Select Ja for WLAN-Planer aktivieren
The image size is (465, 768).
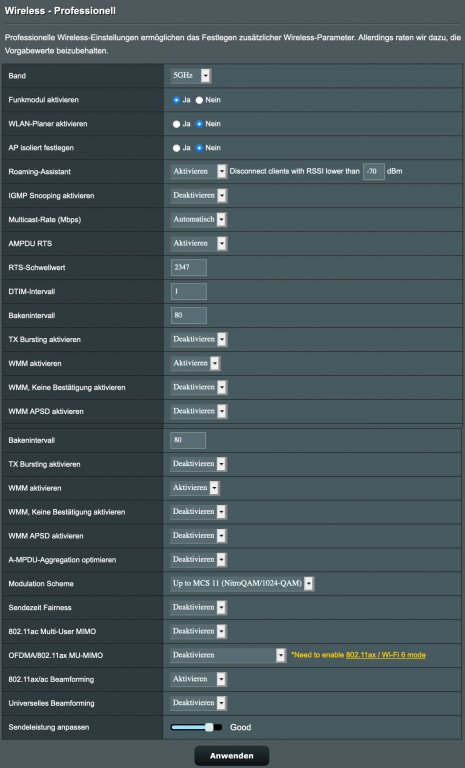tap(176, 124)
